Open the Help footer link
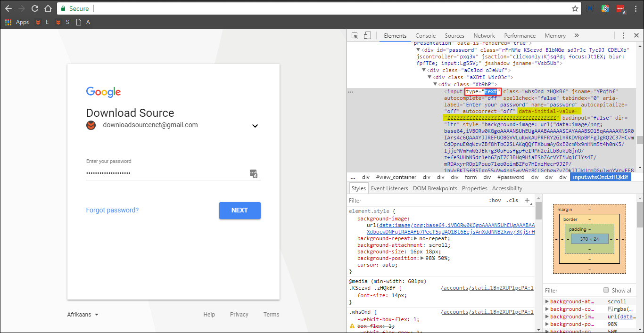Viewport: 644px width, 333px height. [209, 315]
